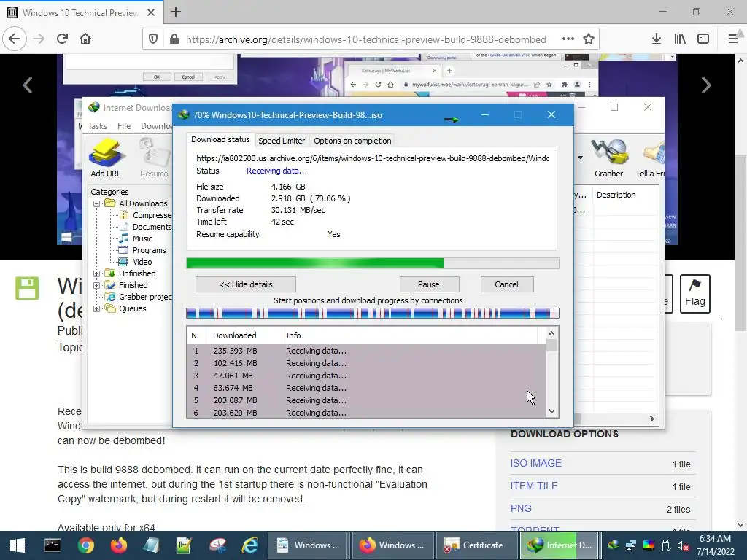
Task: Click the green floppy disk software icon
Action: tap(27, 288)
